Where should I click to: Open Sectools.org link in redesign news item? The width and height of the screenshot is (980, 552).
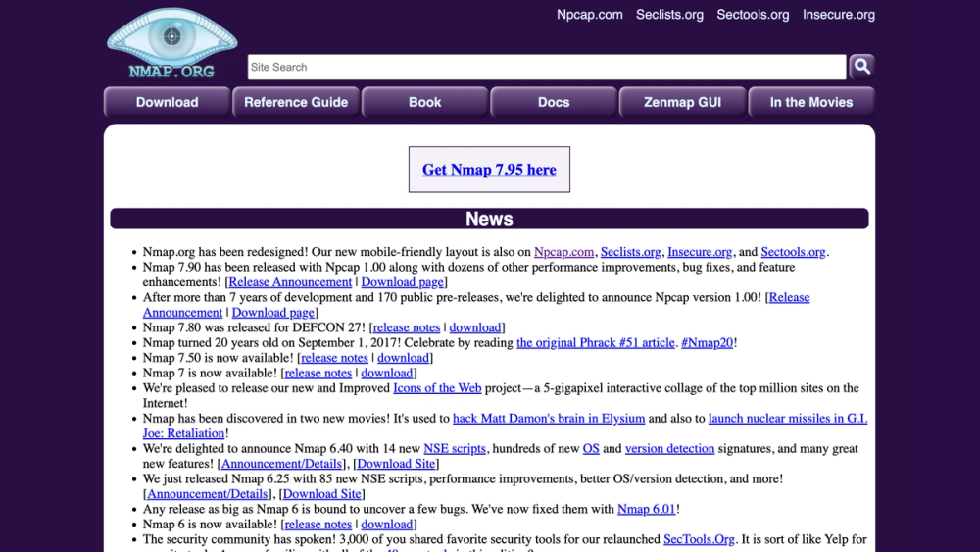(x=793, y=252)
